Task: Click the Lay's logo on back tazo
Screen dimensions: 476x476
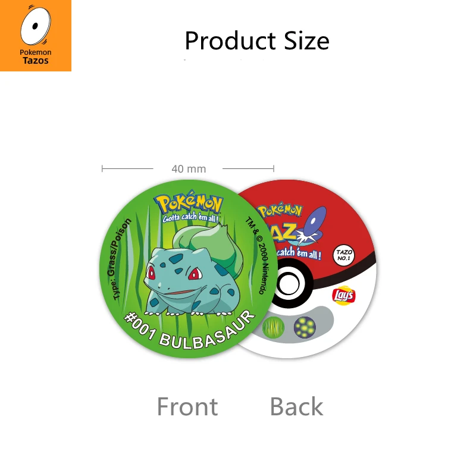Action: tap(344, 295)
